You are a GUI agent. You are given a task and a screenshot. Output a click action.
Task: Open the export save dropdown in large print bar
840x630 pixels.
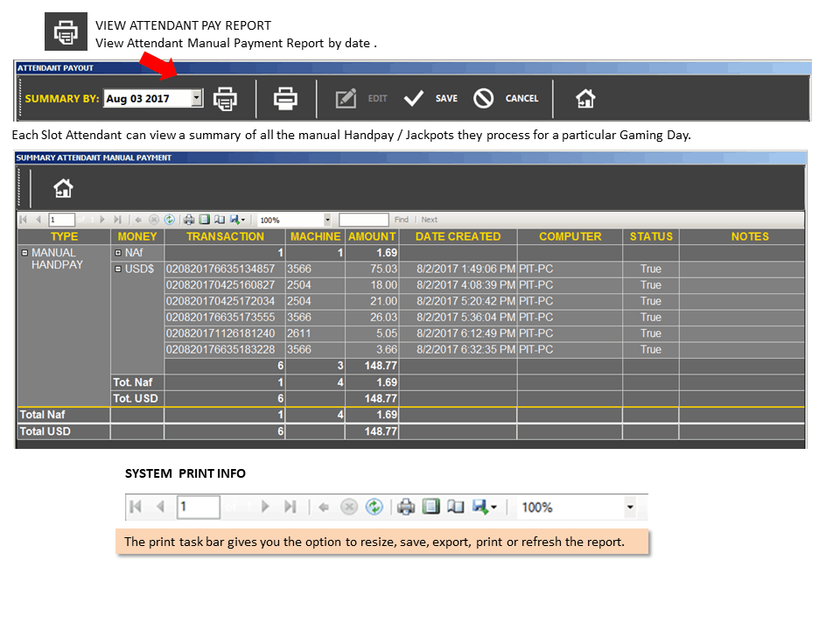(484, 507)
